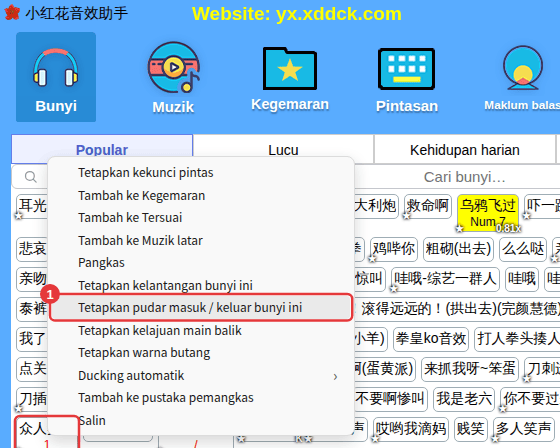Choose Tambah ke Kegemaran
Image resolution: width=560 pixels, height=448 pixels.
[x=201, y=195]
